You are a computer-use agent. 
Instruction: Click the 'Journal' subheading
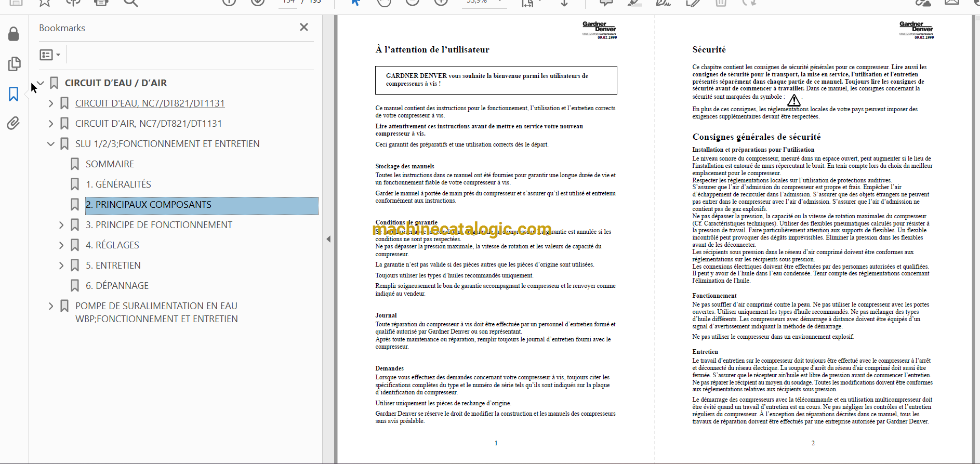[x=386, y=315]
